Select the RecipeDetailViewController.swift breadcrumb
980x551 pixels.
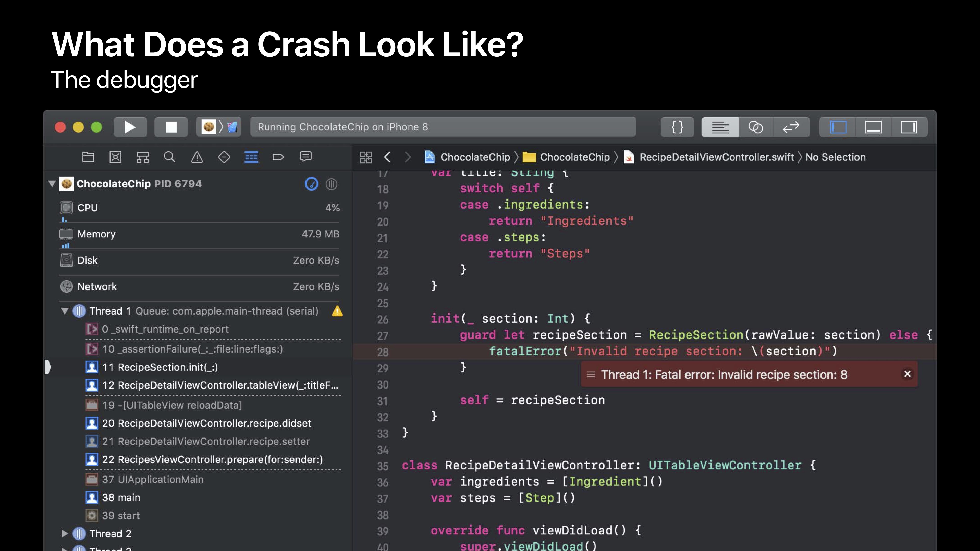pos(716,157)
